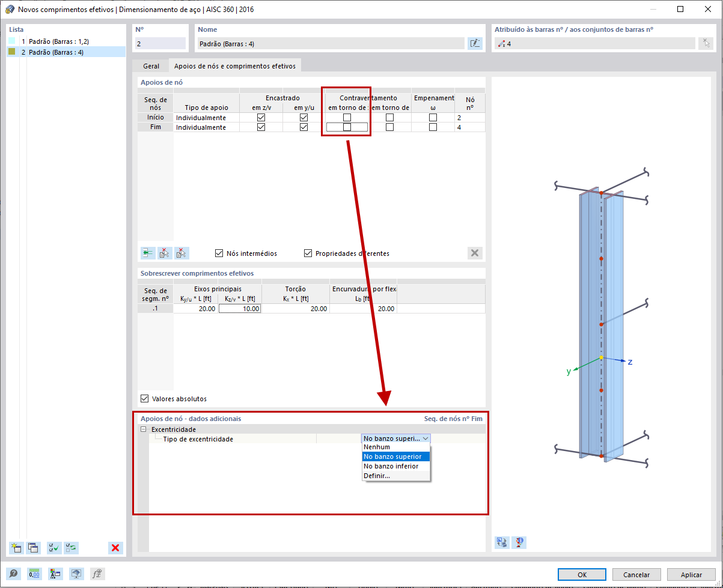The image size is (723, 588).
Task: Uncheck Valores absolutos
Action: (144, 398)
